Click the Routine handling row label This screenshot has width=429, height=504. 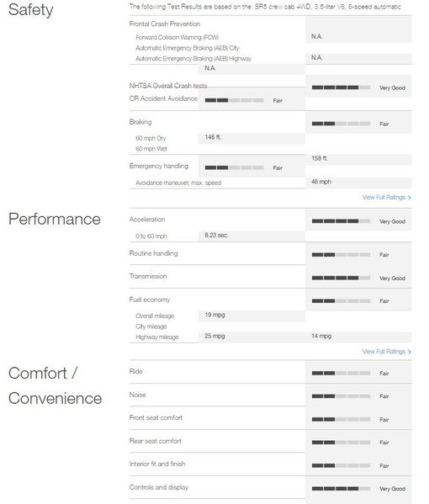(153, 253)
